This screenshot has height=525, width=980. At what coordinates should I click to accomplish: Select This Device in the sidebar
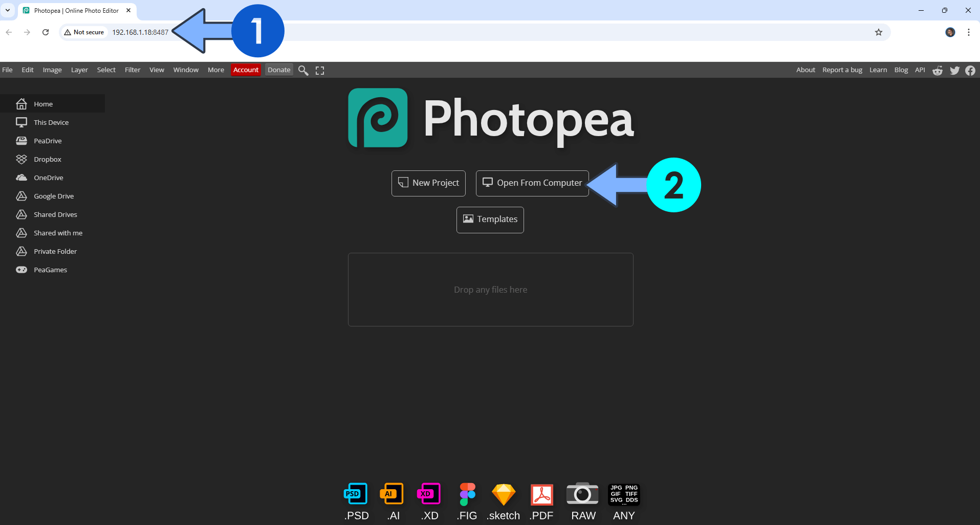tap(52, 122)
